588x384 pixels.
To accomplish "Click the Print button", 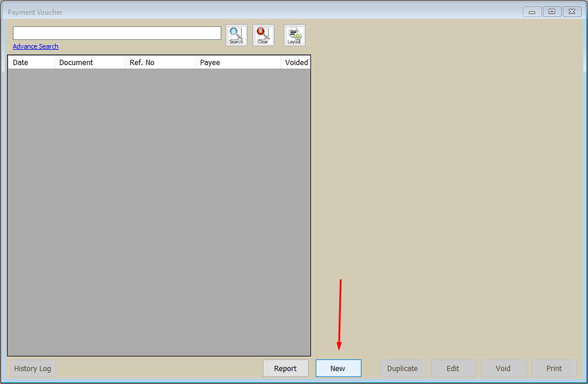I will click(554, 368).
